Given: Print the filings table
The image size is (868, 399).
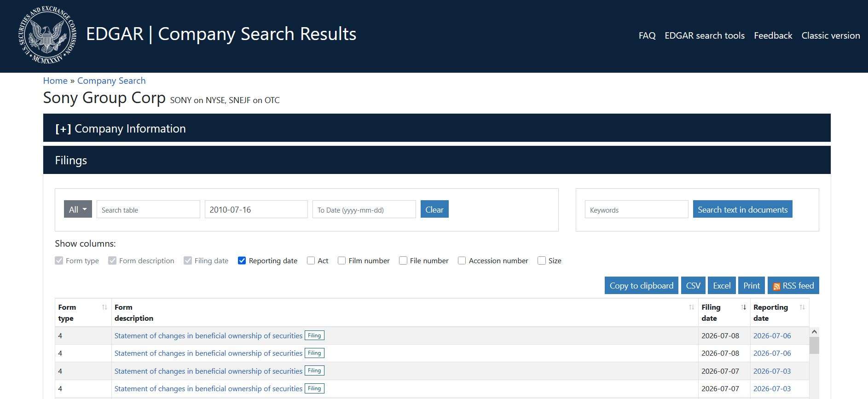Looking at the screenshot, I should pyautogui.click(x=752, y=286).
